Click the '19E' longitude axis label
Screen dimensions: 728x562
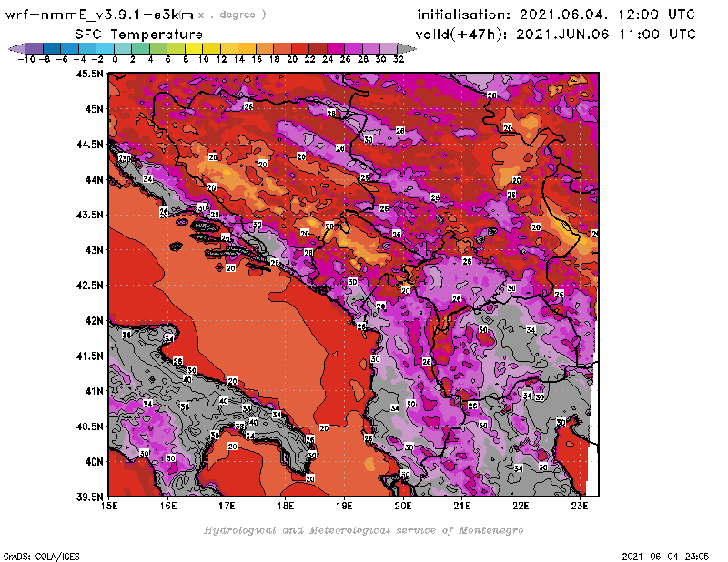click(x=344, y=506)
